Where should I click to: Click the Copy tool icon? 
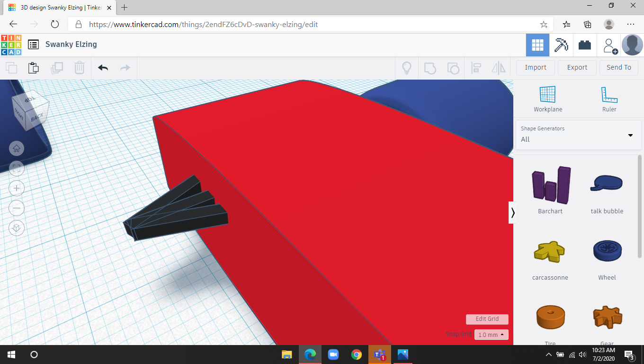pyautogui.click(x=11, y=68)
